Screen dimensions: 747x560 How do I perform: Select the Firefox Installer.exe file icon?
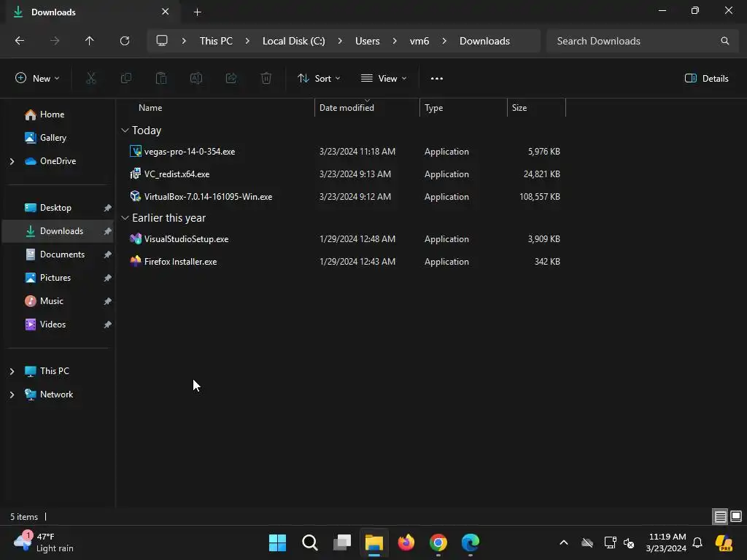pyautogui.click(x=135, y=261)
